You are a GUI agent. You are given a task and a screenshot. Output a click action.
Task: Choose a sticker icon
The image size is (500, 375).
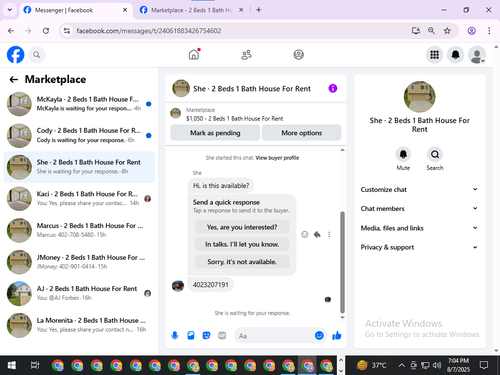(206, 335)
